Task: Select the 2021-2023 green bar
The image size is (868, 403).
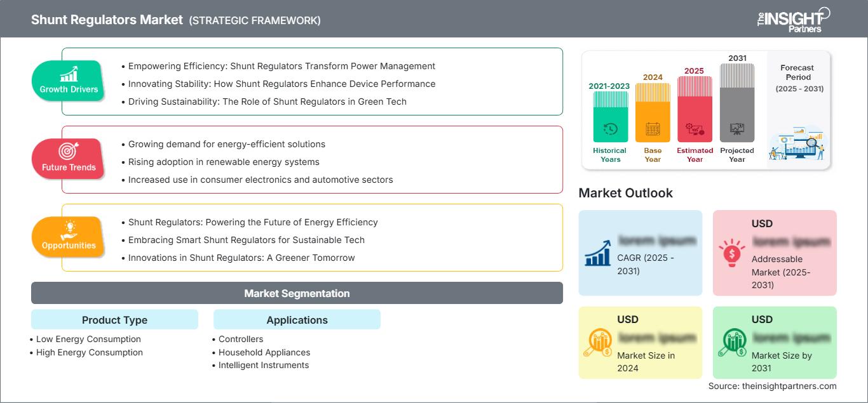Action: tap(610, 117)
